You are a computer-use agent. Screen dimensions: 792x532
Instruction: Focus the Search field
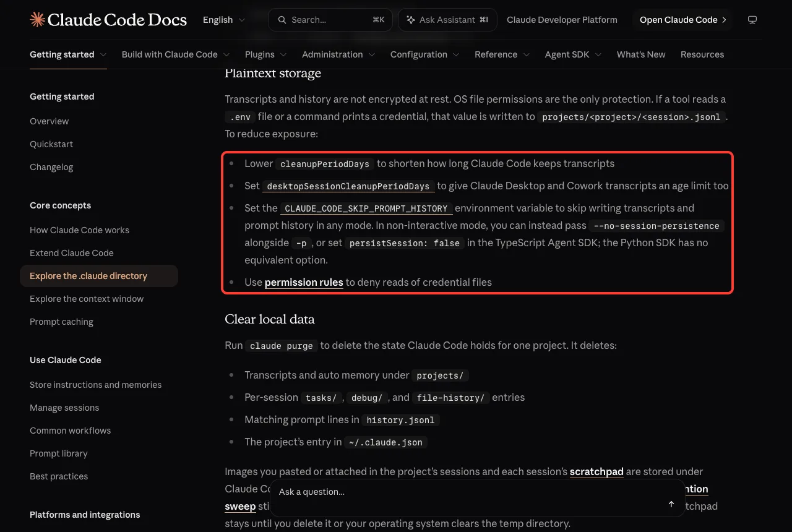[x=330, y=20]
